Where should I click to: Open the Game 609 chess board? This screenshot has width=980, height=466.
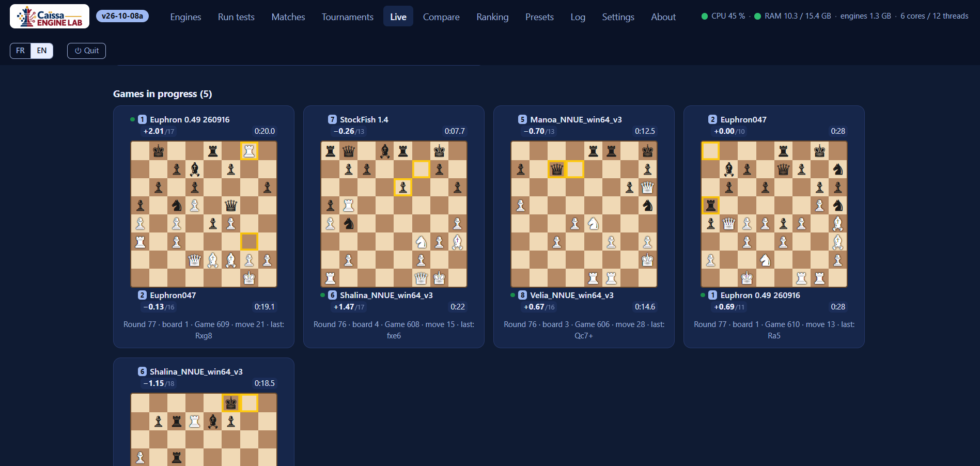[x=204, y=214]
